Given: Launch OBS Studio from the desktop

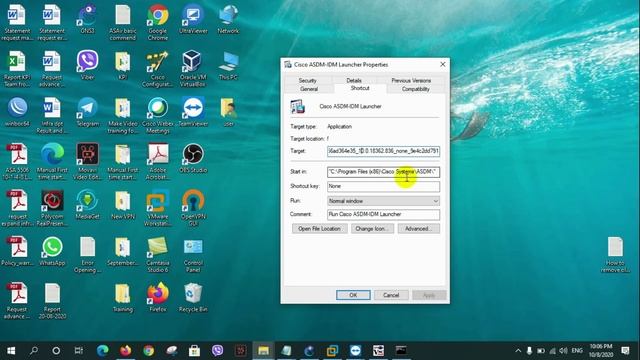Looking at the screenshot, I should (x=193, y=158).
